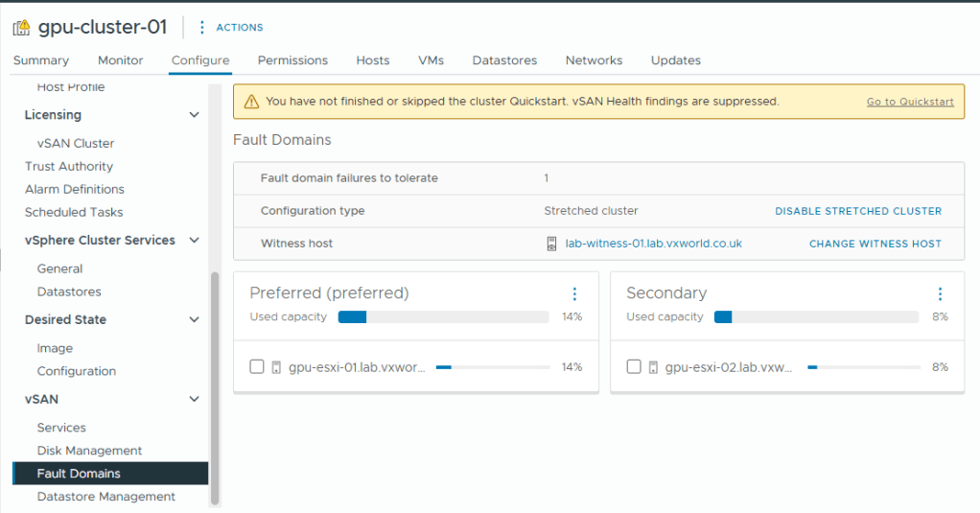This screenshot has height=513, width=980.
Task: Click Disable Stretched Cluster
Action: pos(858,211)
